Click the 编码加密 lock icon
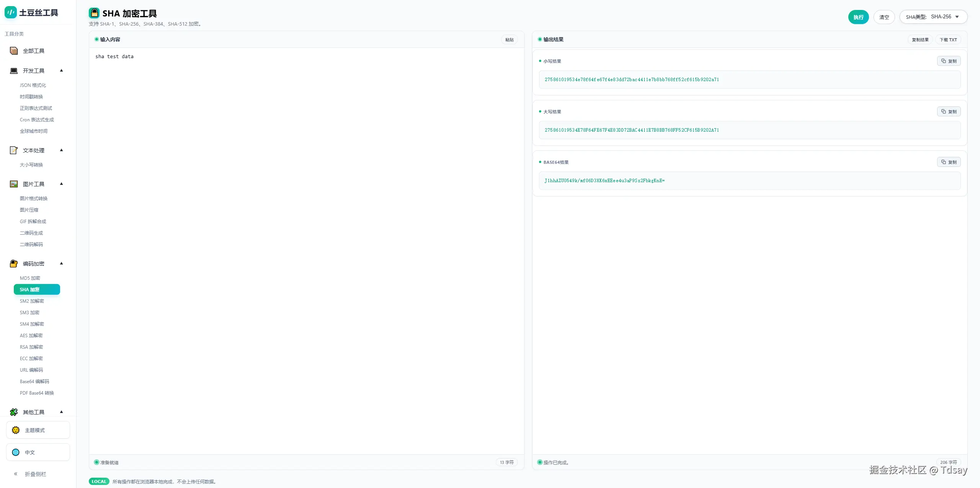 [14, 264]
